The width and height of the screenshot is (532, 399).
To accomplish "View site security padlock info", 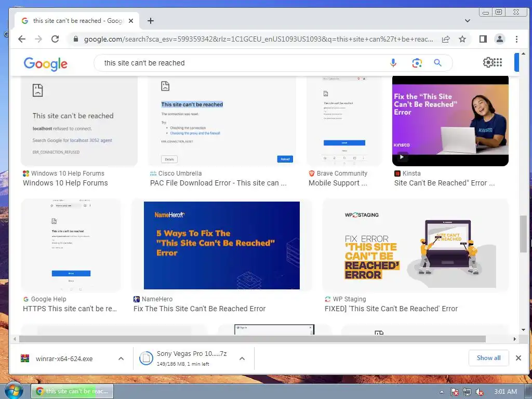I will (x=76, y=39).
